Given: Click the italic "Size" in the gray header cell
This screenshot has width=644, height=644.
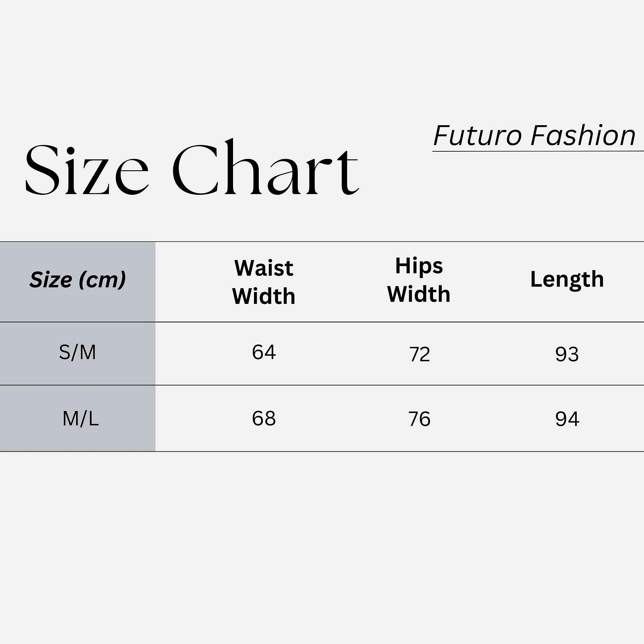Looking at the screenshot, I should pos(51,280).
